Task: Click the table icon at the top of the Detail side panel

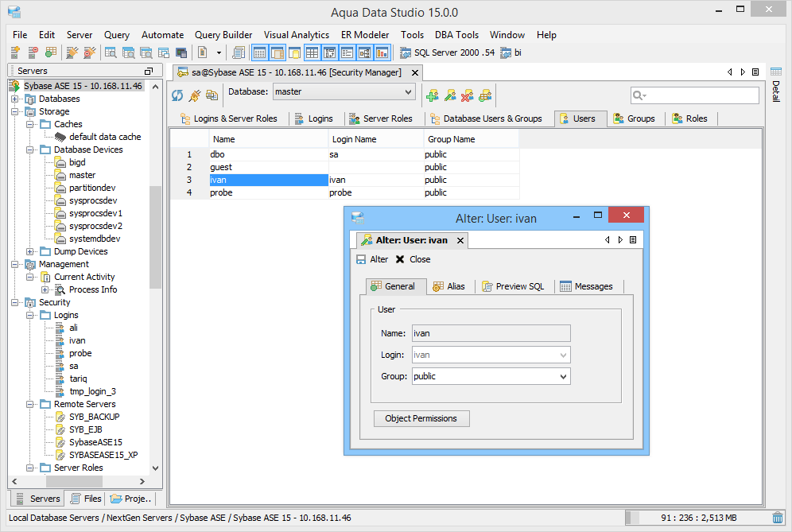Action: (776, 72)
